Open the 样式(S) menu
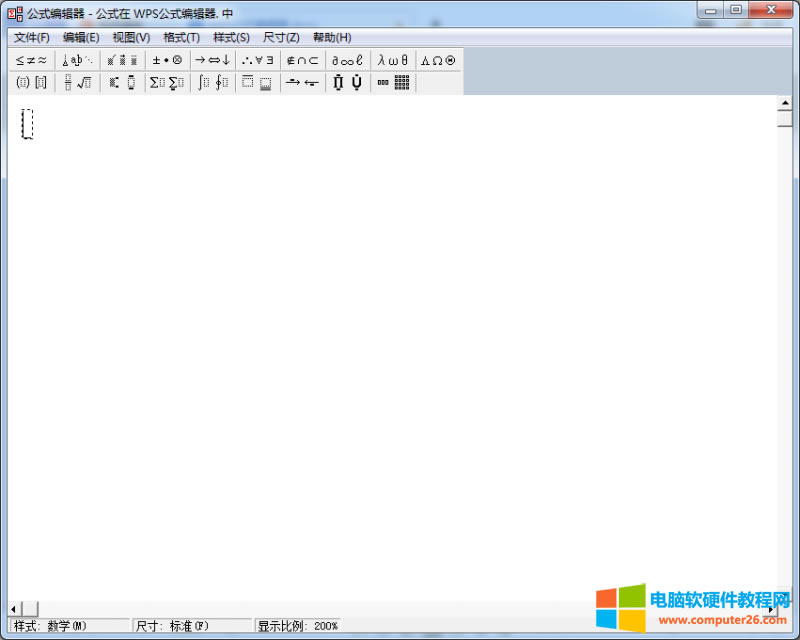The height and width of the screenshot is (640, 800). 231,37
